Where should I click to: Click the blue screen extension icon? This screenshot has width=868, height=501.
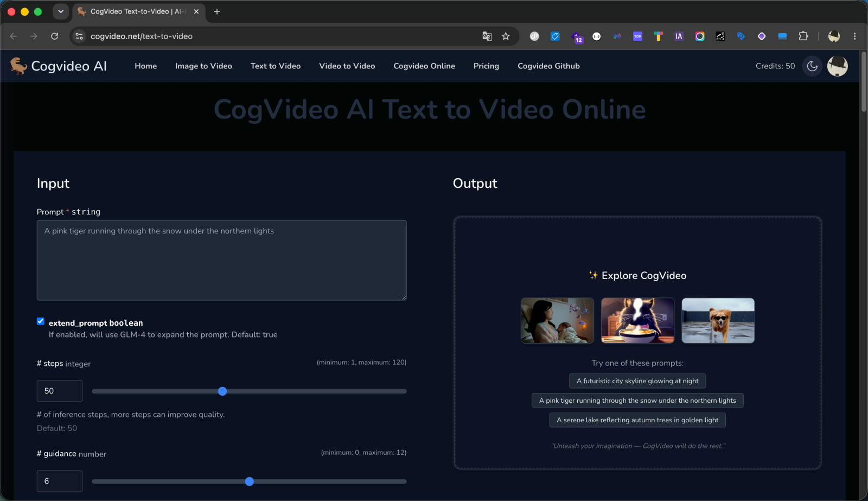[782, 36]
